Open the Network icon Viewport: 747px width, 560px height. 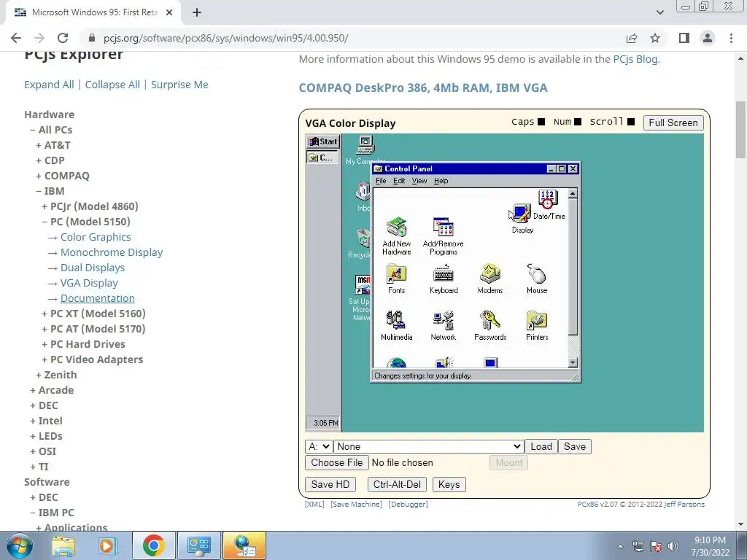(x=444, y=326)
